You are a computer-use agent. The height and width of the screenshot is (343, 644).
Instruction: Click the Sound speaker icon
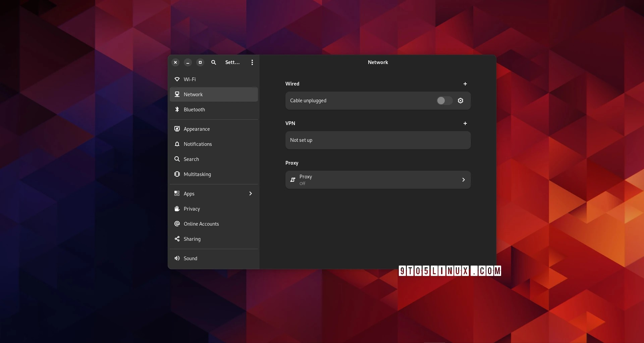pyautogui.click(x=177, y=258)
